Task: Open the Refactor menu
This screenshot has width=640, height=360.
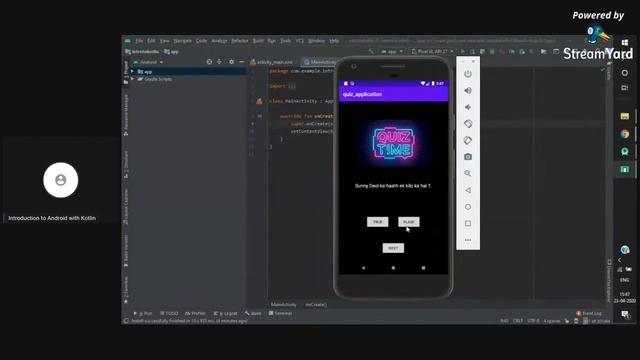Action: click(x=240, y=41)
